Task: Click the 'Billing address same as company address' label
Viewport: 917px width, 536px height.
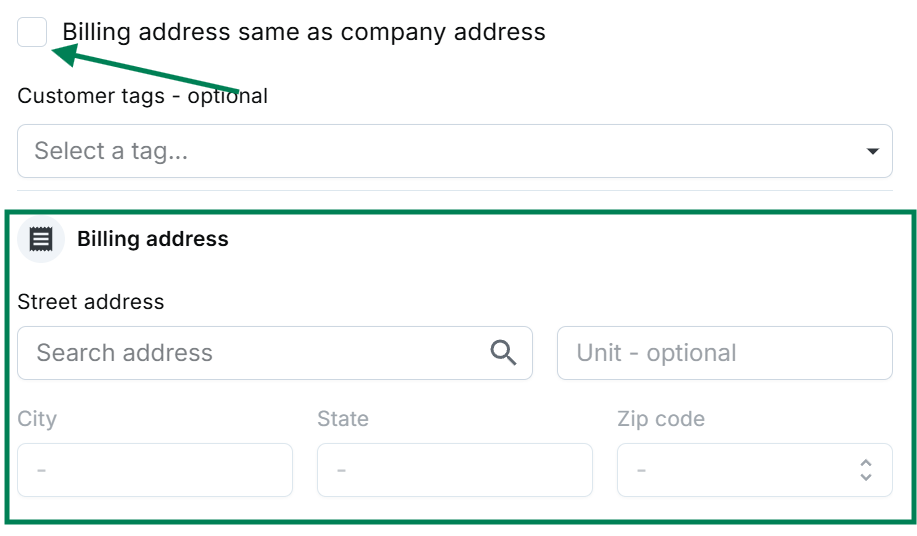Action: [x=304, y=32]
